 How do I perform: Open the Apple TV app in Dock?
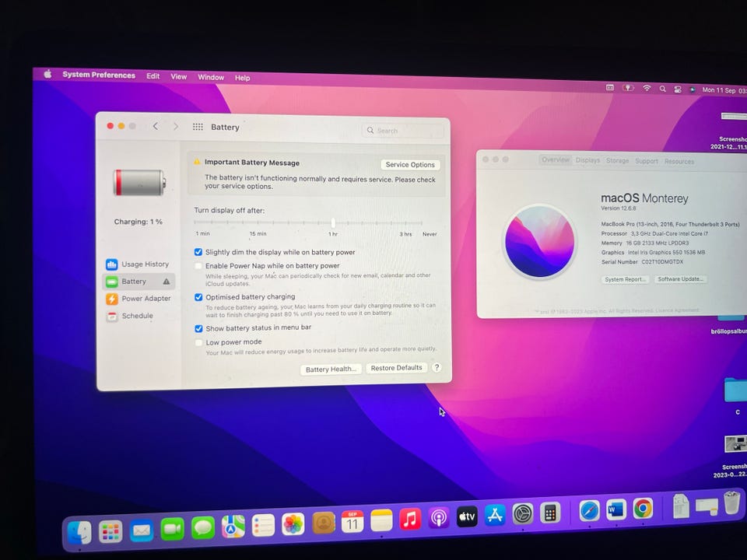pos(467,516)
